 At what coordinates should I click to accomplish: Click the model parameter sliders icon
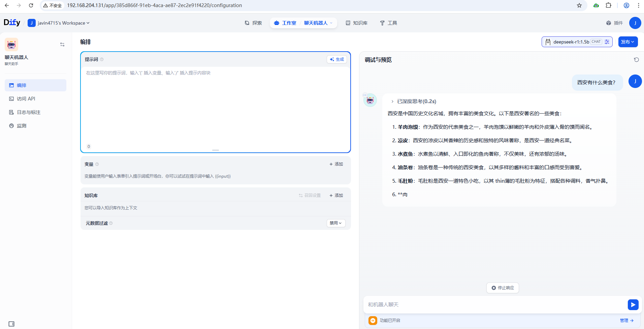[607, 42]
